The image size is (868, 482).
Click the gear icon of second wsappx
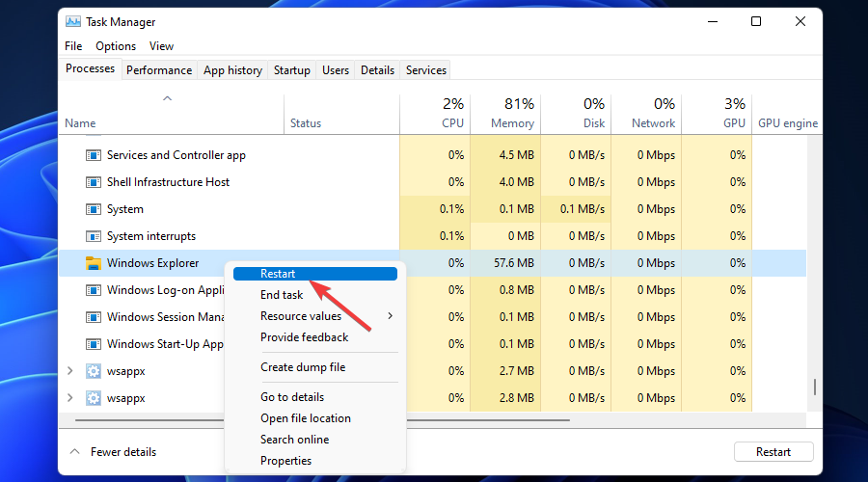pos(93,398)
